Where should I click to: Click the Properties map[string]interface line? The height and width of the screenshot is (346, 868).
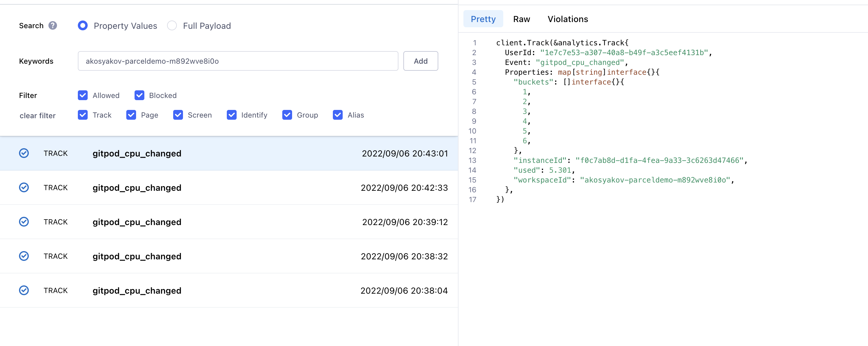(582, 72)
